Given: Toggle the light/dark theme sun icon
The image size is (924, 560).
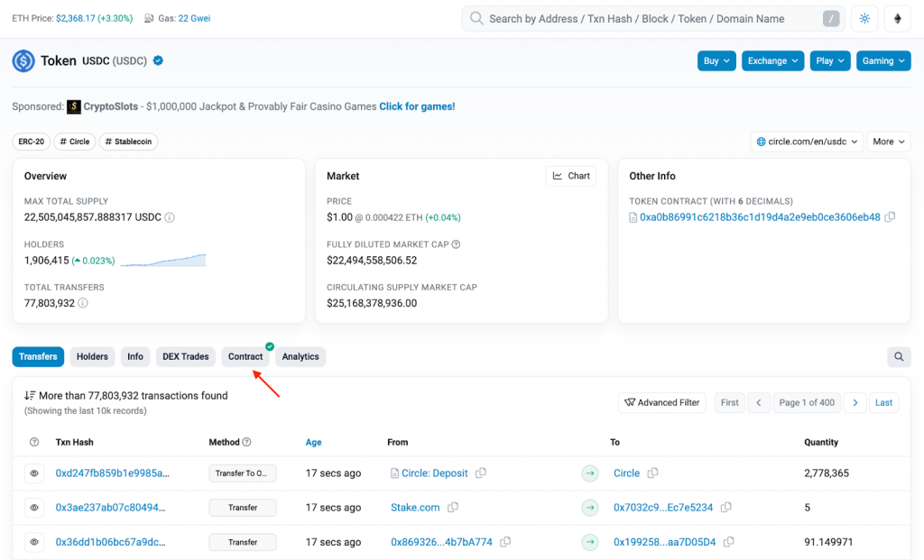Looking at the screenshot, I should click(864, 19).
